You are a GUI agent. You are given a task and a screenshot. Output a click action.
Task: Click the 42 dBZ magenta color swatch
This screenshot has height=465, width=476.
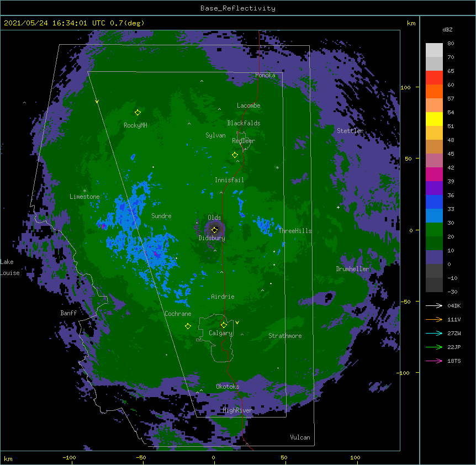coord(434,174)
